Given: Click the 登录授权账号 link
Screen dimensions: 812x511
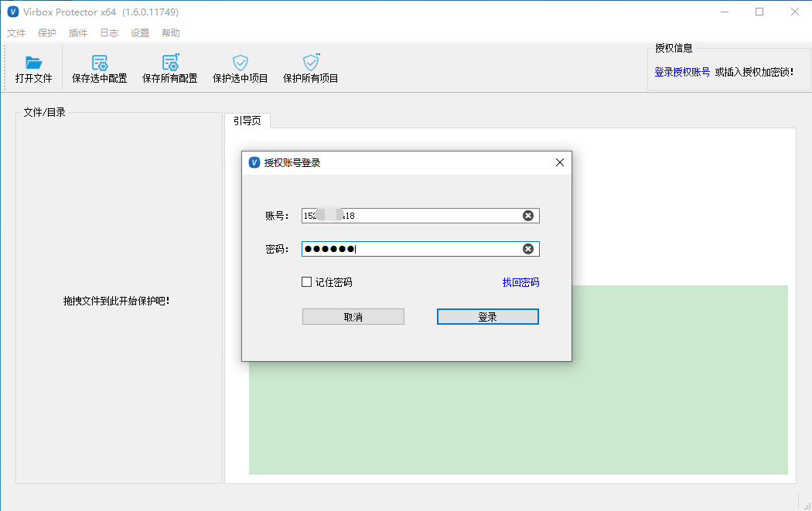Looking at the screenshot, I should click(682, 72).
